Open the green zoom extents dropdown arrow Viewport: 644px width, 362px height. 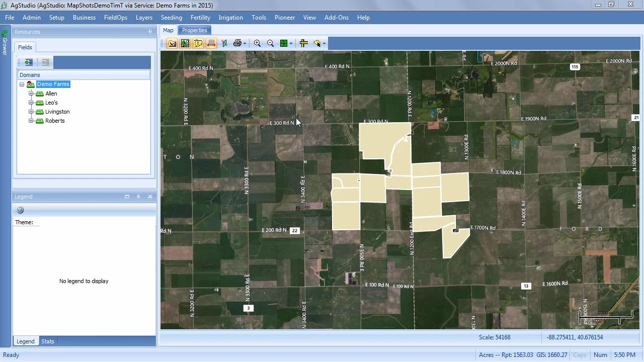click(291, 43)
